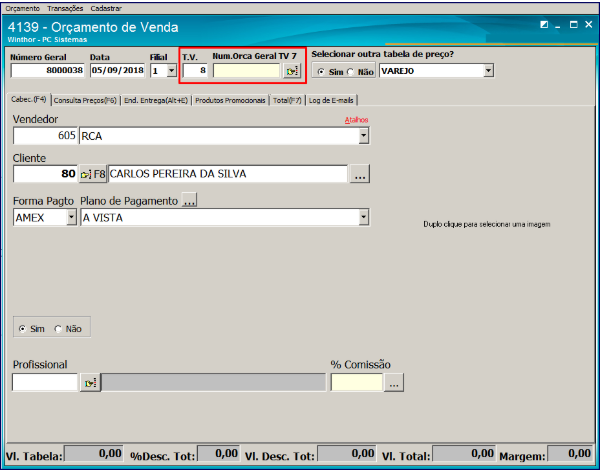Image resolution: width=602 pixels, height=471 pixels.
Task: Click the Cliente code field showing 80
Action: pyautogui.click(x=45, y=174)
